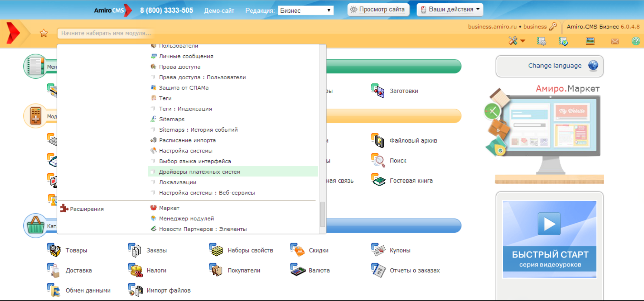Click the key icon next to business
This screenshot has width=644, height=301.
(x=553, y=27)
